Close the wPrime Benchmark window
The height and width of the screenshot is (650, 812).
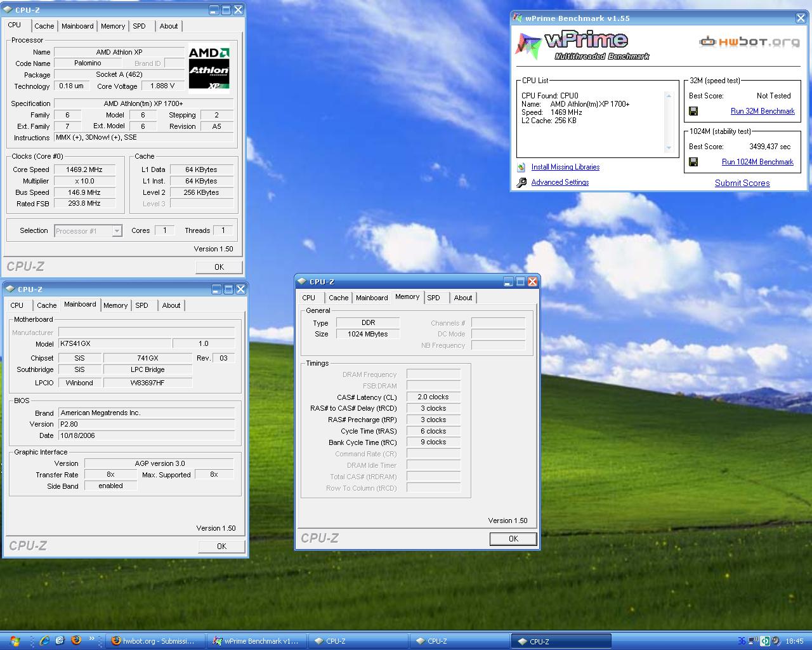(x=801, y=18)
